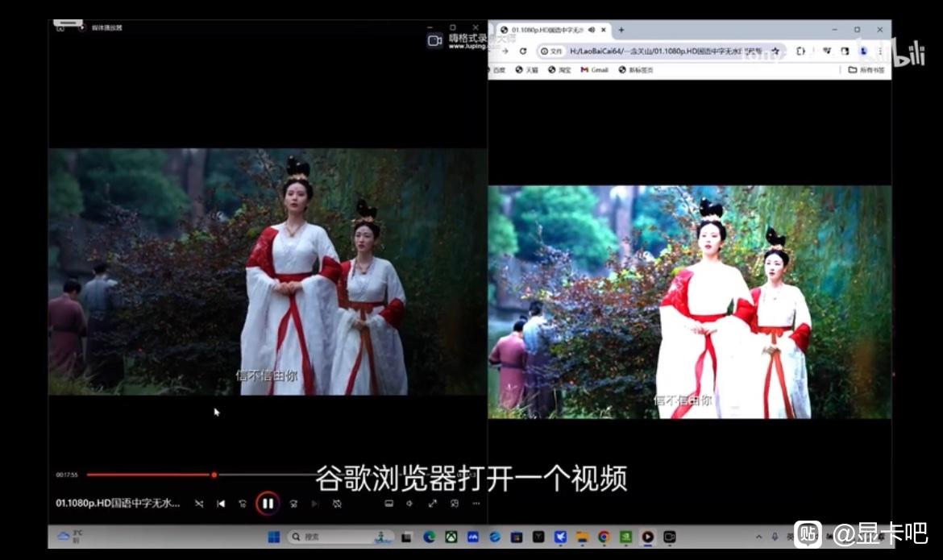
Task: Open Media Player from the taskbar
Action: coord(648,537)
